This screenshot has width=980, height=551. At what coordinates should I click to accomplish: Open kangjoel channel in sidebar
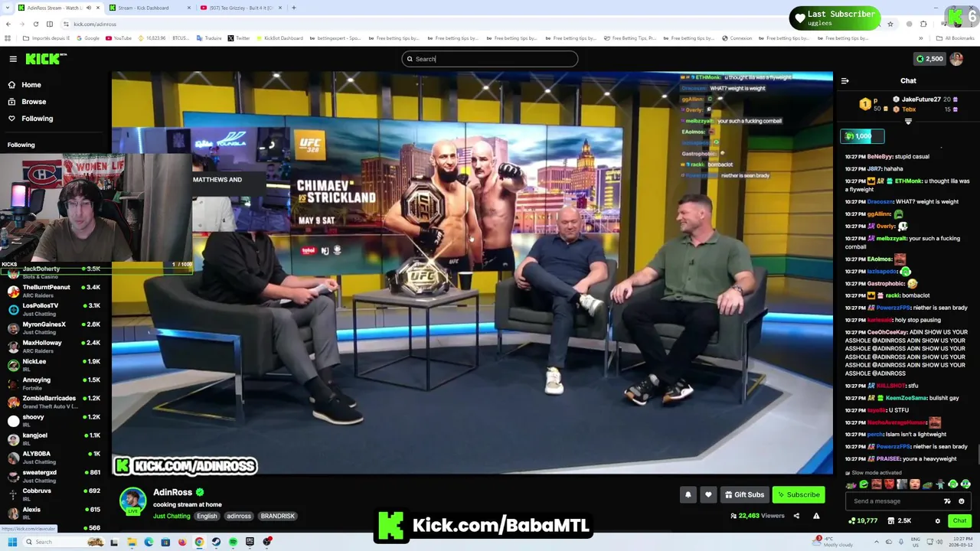pos(54,439)
